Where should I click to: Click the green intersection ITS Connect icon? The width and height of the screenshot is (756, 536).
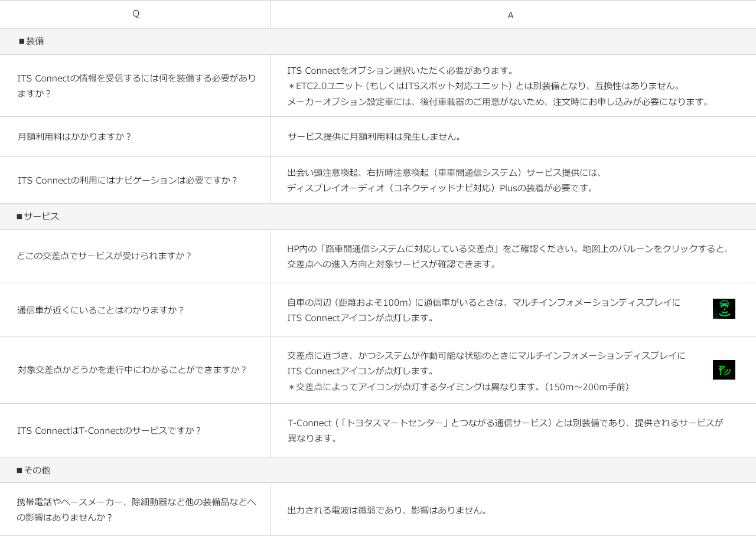click(x=724, y=370)
